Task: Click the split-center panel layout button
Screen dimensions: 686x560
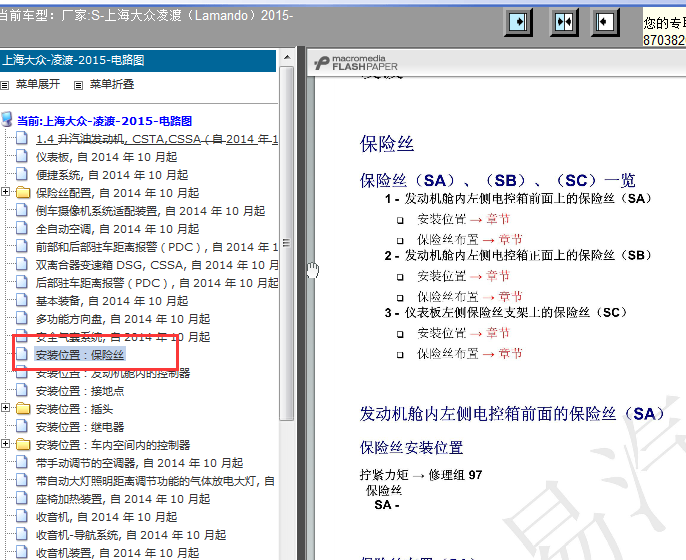Action: [x=564, y=22]
